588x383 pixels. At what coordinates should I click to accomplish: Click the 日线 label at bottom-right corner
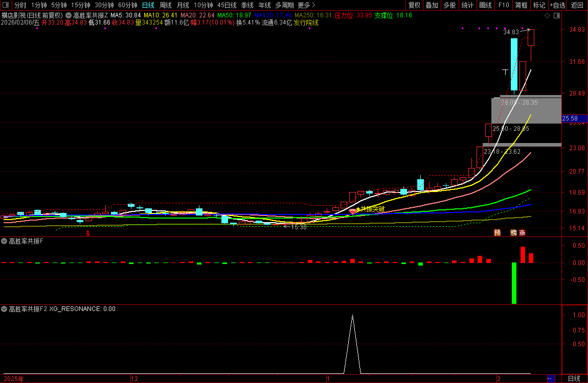(x=574, y=378)
